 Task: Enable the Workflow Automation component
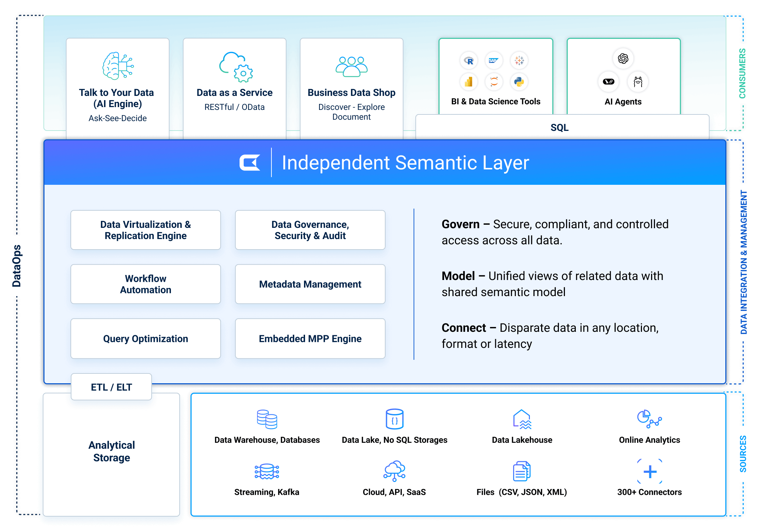146,284
